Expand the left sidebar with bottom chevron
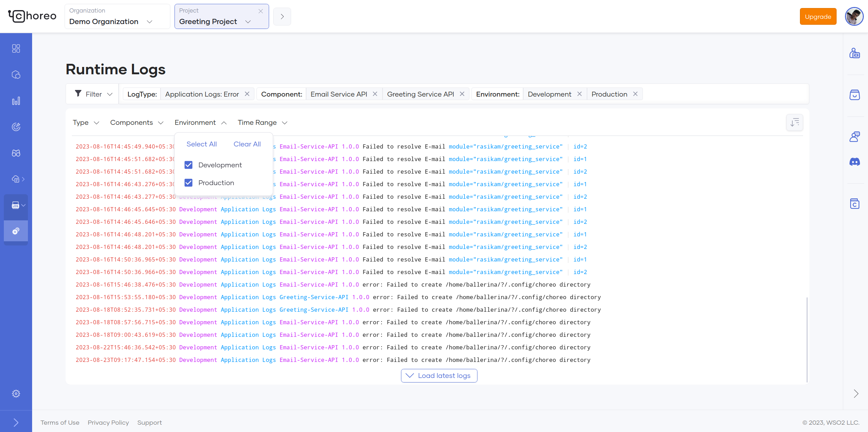Screen dimensions: 868x432 pos(16,423)
